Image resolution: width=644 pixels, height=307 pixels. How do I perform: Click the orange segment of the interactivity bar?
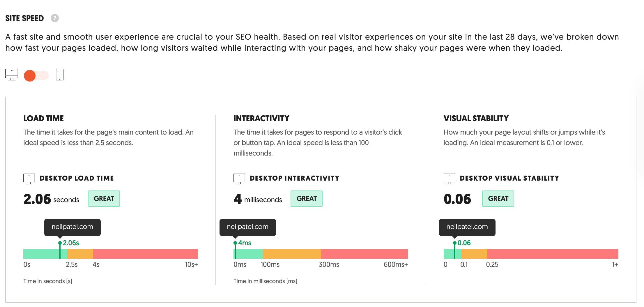(291, 254)
